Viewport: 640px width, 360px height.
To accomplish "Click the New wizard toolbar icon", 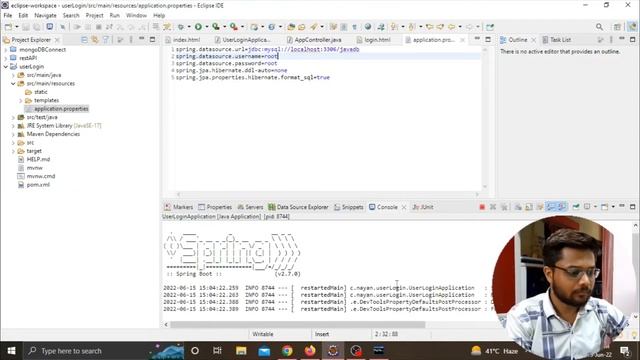I will (8, 27).
